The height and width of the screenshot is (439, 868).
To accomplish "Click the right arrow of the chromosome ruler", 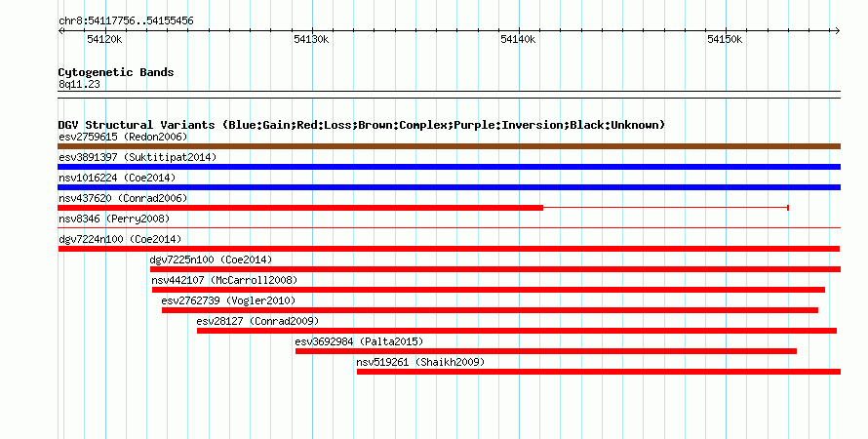I will [838, 31].
